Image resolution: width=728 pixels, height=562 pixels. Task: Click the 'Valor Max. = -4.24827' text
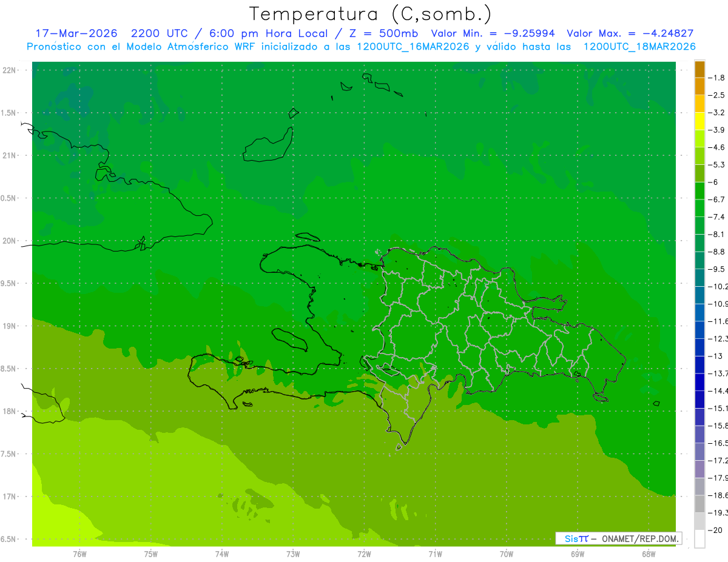pyautogui.click(x=630, y=33)
